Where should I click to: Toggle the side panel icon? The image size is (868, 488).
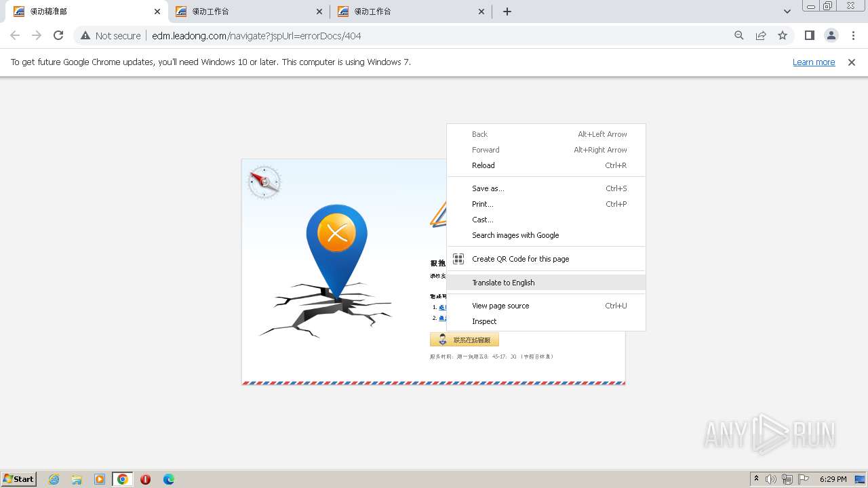click(809, 35)
